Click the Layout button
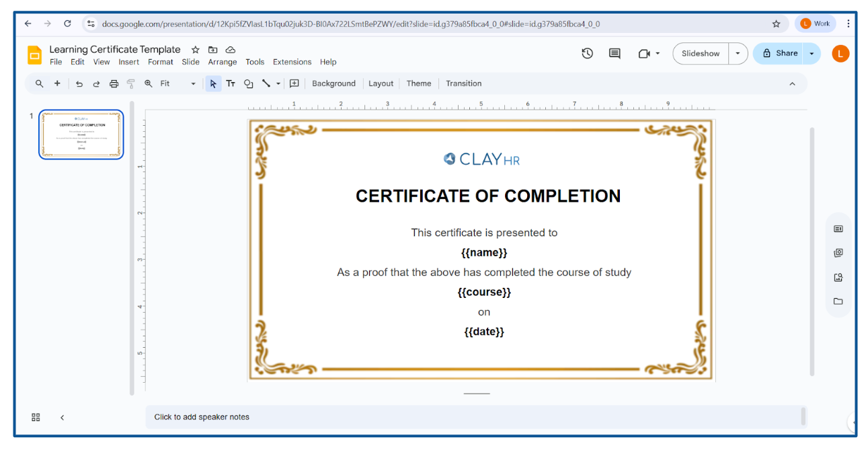 pos(381,83)
